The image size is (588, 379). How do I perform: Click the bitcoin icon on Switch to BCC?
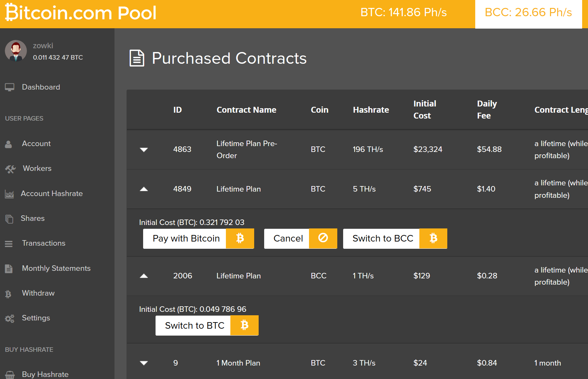click(x=433, y=238)
